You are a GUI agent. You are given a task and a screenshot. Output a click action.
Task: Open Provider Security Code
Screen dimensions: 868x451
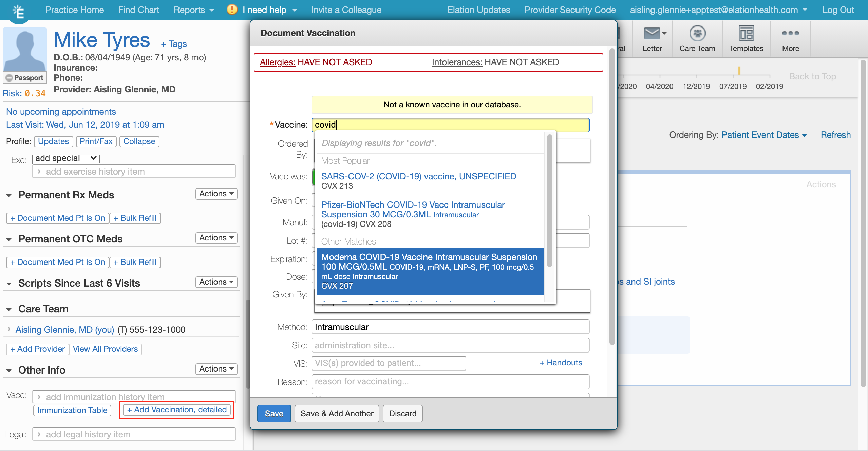(570, 10)
